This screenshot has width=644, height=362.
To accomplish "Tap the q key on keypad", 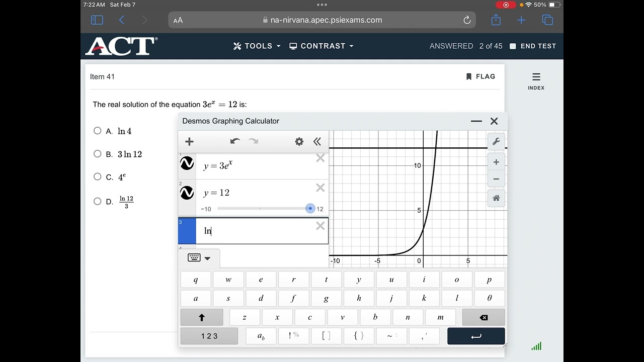I will 196,280.
